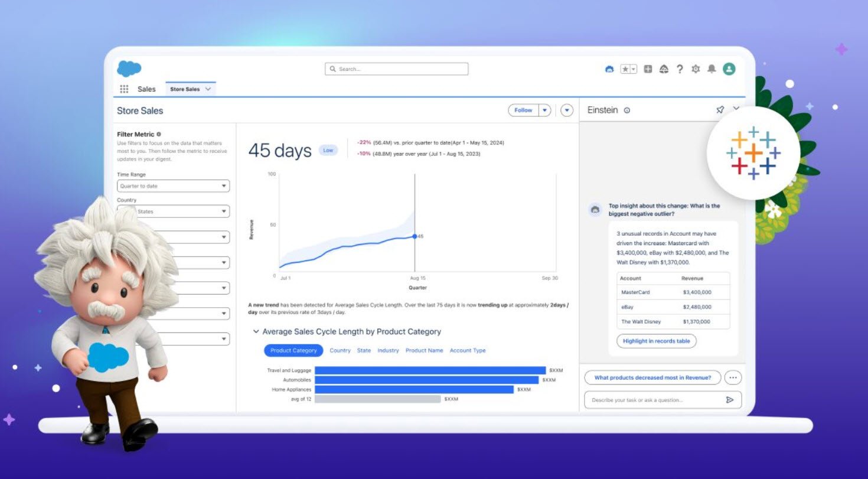Click the Aug 15 data point on chart
Screen dimensions: 868x479
(x=415, y=236)
